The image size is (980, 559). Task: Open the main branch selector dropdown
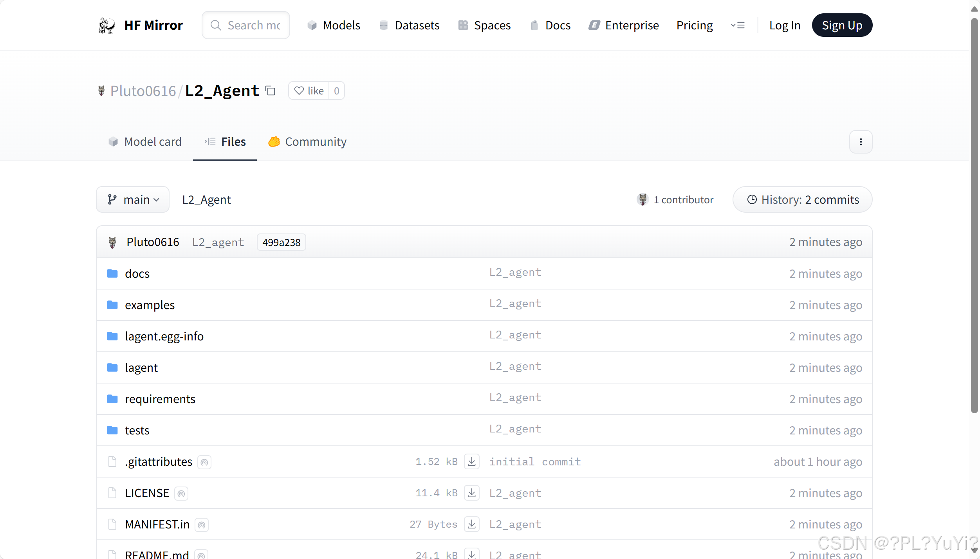pos(133,199)
